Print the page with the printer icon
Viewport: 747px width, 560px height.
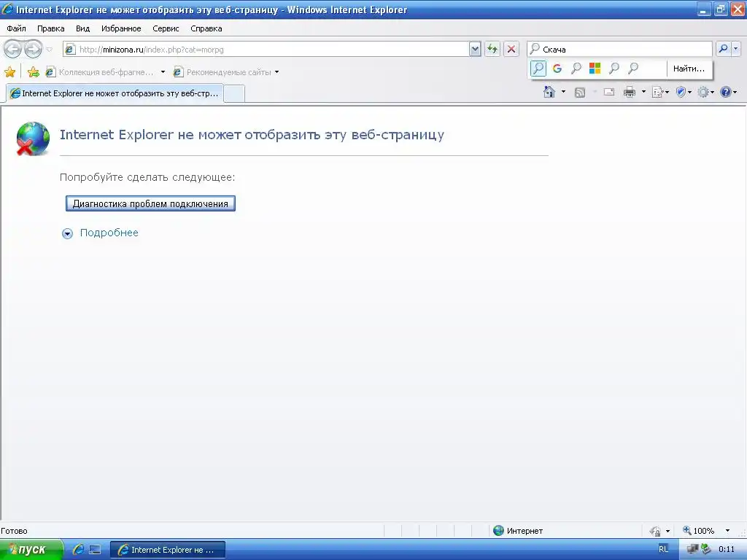pos(630,92)
